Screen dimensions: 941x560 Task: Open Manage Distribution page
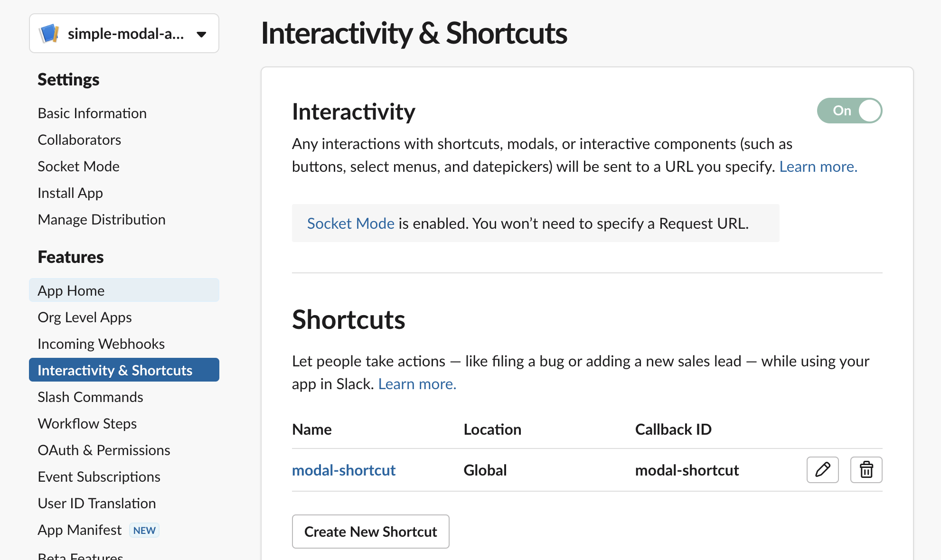pyautogui.click(x=102, y=220)
